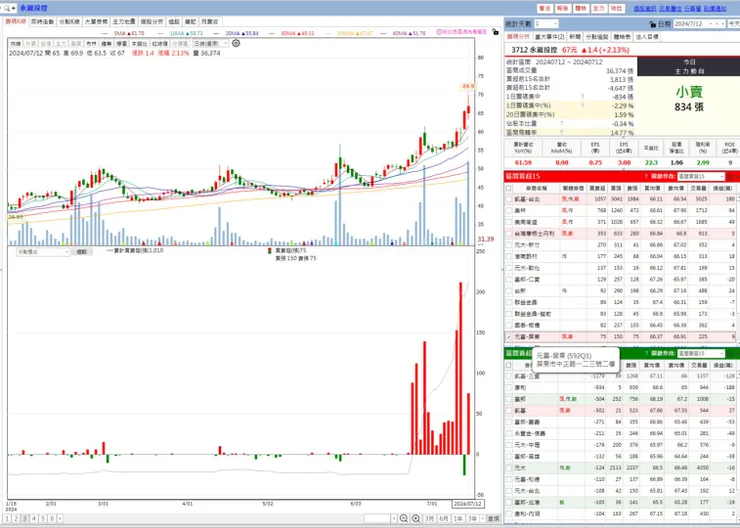Tick the checkbox for 康和 sell row
This screenshot has width=740, height=528.
pyautogui.click(x=509, y=388)
